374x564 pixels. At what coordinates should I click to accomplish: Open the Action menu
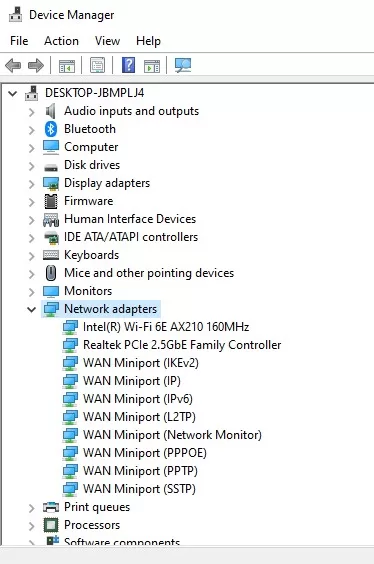click(61, 41)
